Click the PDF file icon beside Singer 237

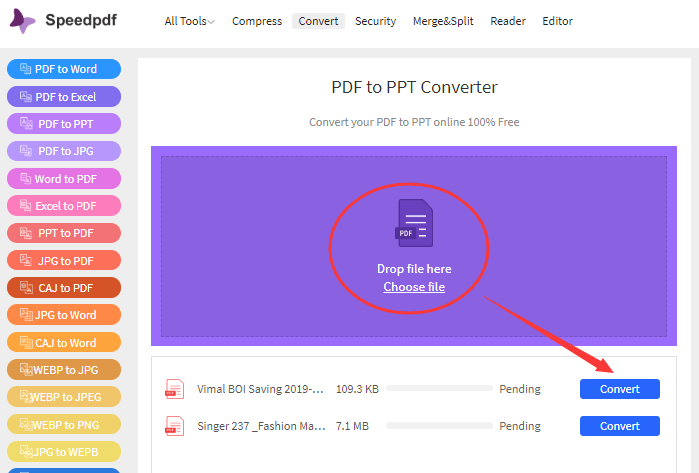175,426
